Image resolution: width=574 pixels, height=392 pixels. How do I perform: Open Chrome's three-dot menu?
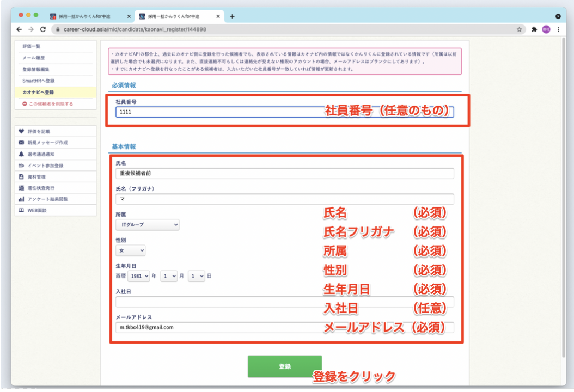click(x=558, y=29)
